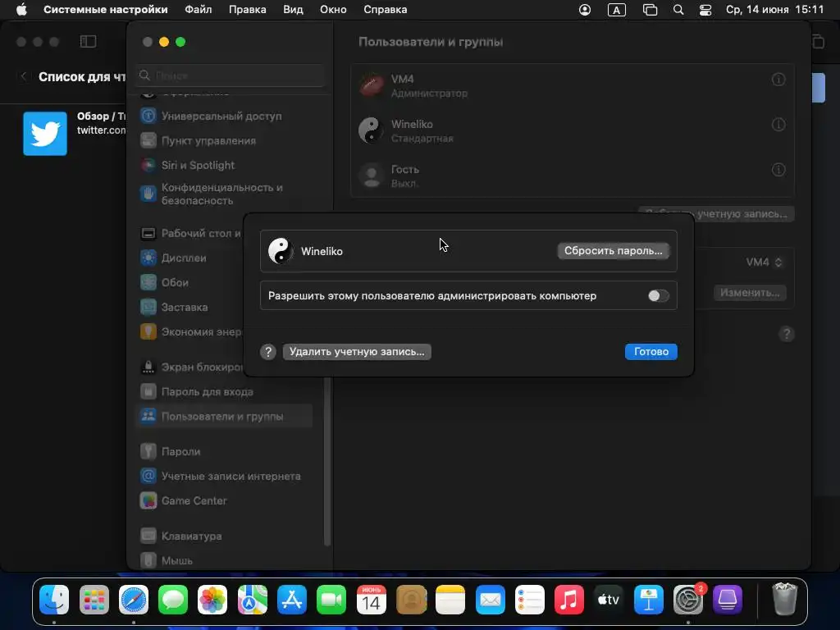This screenshot has width=840, height=630.
Task: Open Messages from the Dock
Action: 173,600
